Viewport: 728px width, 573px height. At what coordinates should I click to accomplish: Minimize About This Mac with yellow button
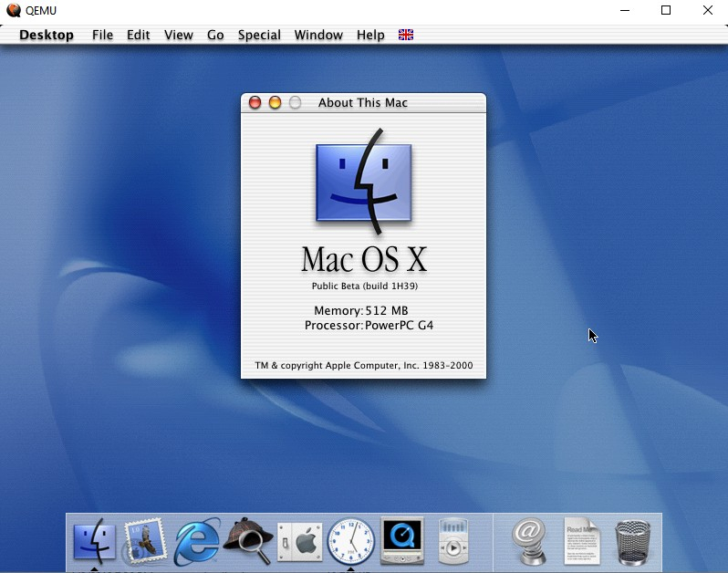[x=275, y=103]
